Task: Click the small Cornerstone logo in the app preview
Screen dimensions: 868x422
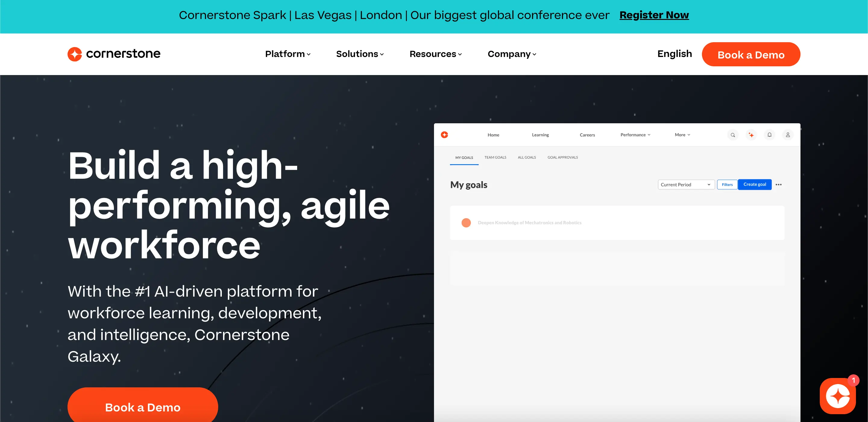Action: pyautogui.click(x=445, y=135)
